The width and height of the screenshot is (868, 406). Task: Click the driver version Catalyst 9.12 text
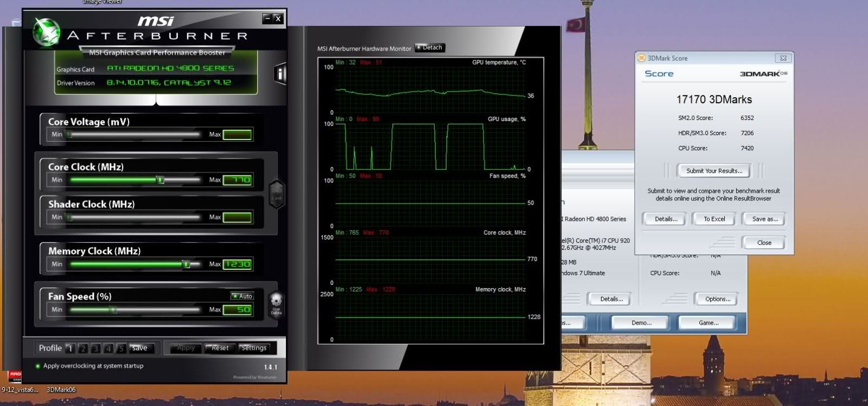169,83
